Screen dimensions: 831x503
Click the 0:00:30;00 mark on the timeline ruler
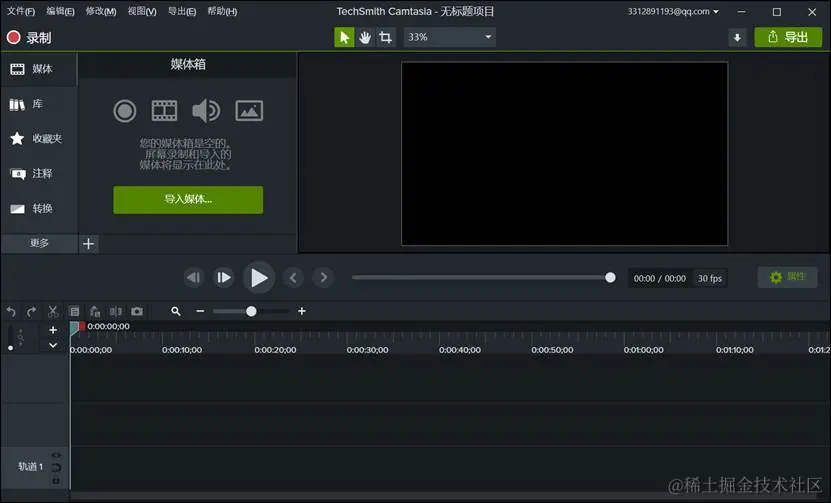(367, 350)
